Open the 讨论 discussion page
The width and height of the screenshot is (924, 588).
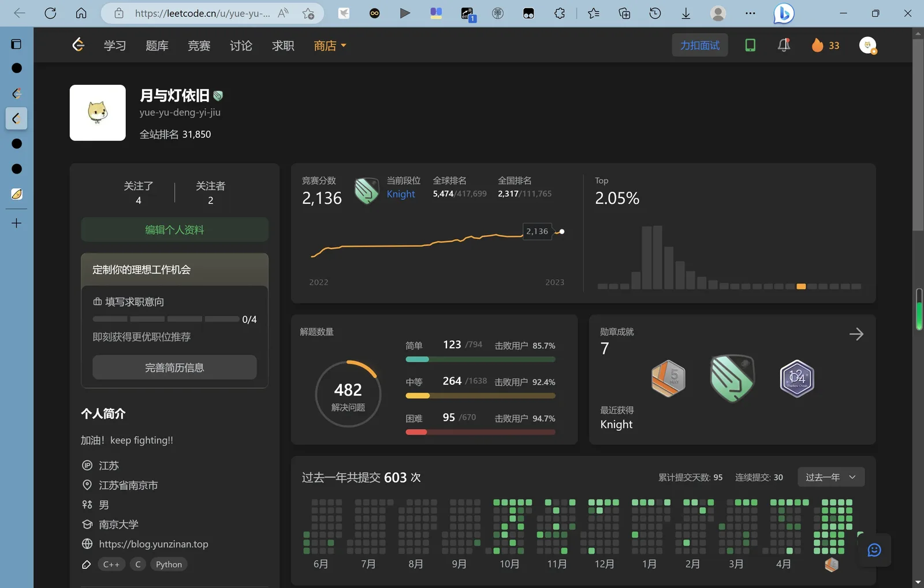(x=241, y=46)
